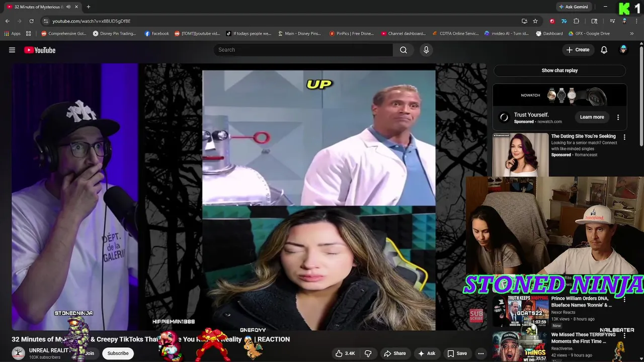The width and height of the screenshot is (644, 362).
Task: Focus the YouTube search input field
Action: click(x=303, y=50)
